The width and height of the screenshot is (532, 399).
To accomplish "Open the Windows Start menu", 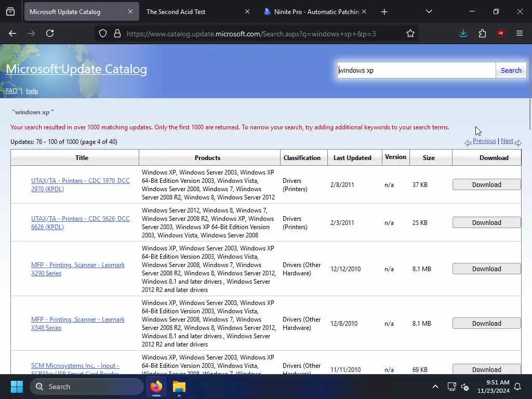I will point(17,387).
